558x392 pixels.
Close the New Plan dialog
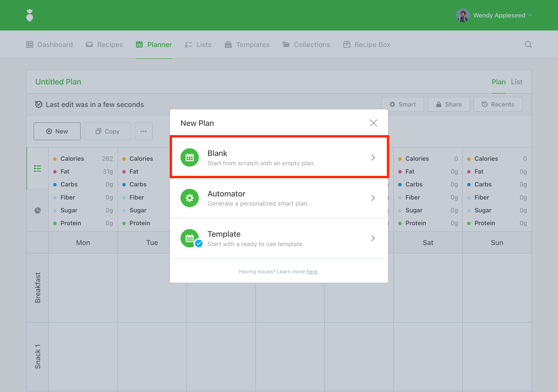click(373, 123)
